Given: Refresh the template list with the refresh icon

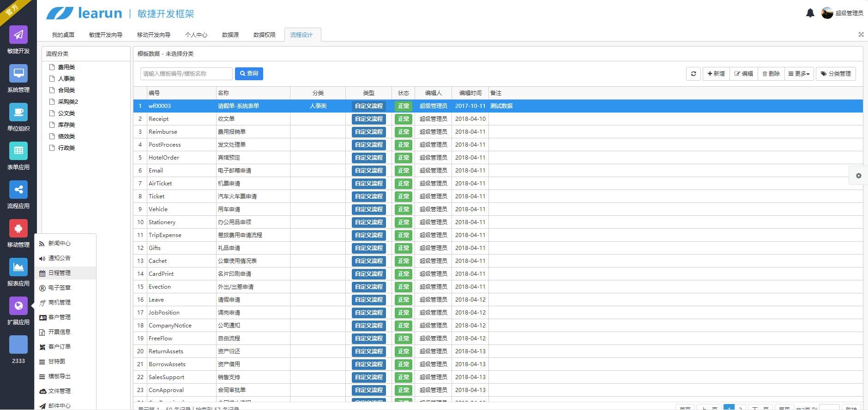Looking at the screenshot, I should [x=693, y=74].
